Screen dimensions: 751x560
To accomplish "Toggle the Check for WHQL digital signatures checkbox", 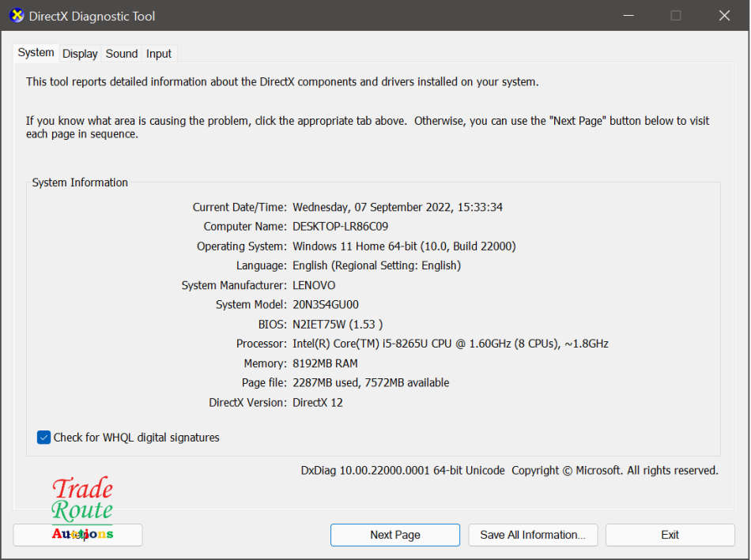I will [x=43, y=437].
